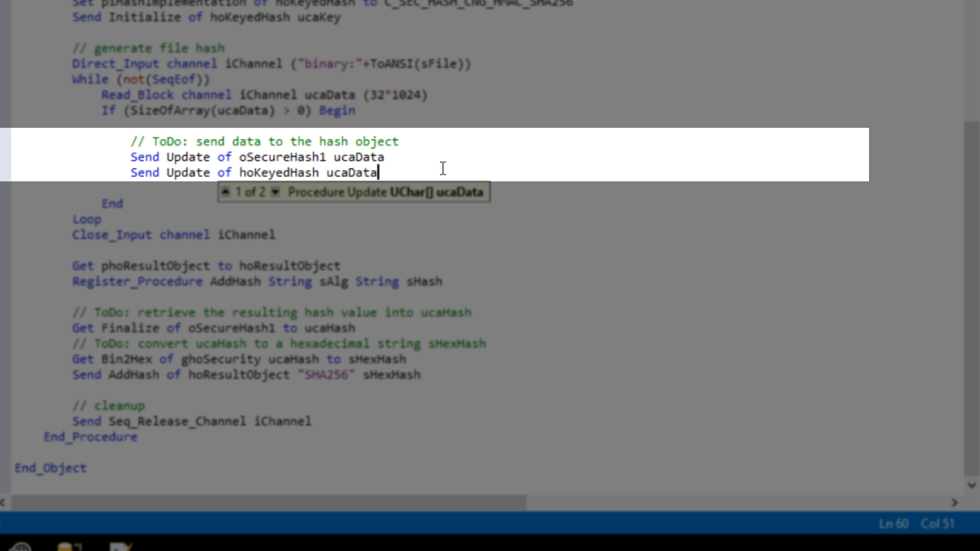980x551 pixels.
Task: Click the End_Object line
Action: (x=51, y=468)
